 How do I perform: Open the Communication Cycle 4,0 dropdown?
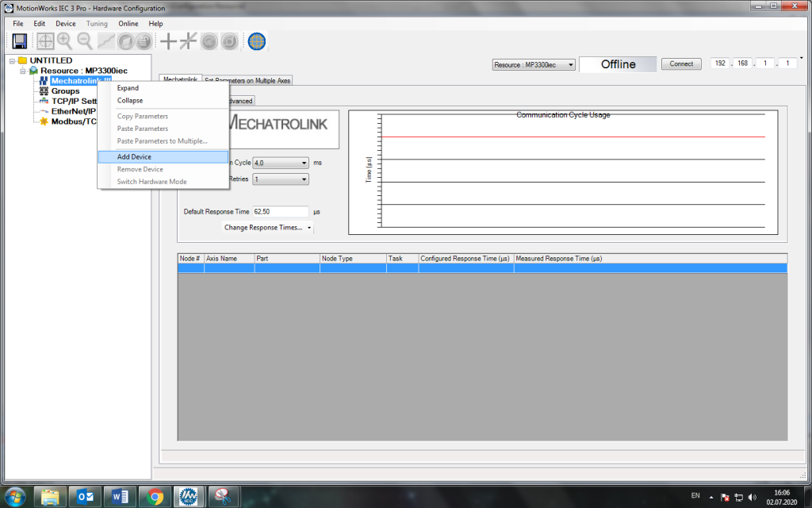tap(280, 163)
